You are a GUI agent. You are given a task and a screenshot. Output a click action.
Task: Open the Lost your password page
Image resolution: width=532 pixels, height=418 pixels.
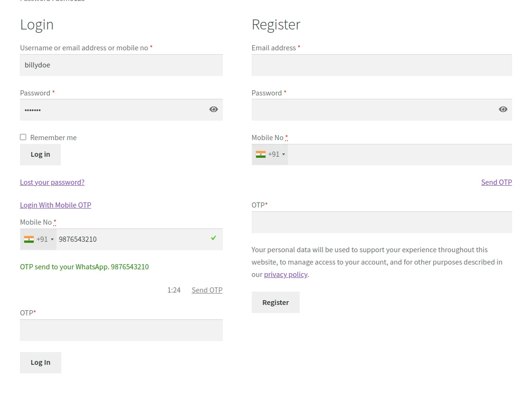(52, 182)
